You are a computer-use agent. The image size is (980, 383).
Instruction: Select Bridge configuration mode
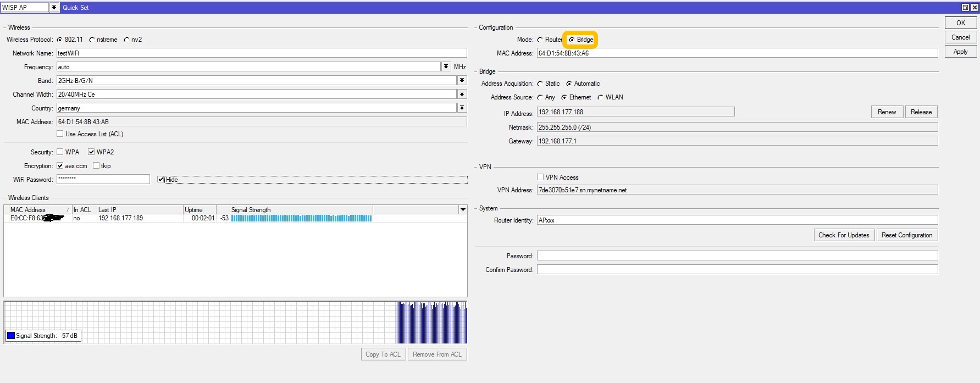572,40
